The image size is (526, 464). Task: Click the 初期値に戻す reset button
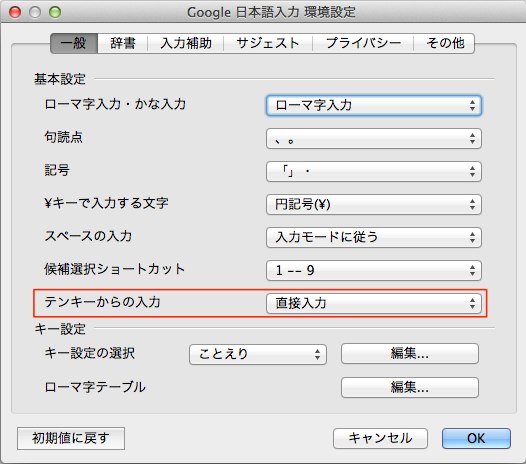[71, 438]
